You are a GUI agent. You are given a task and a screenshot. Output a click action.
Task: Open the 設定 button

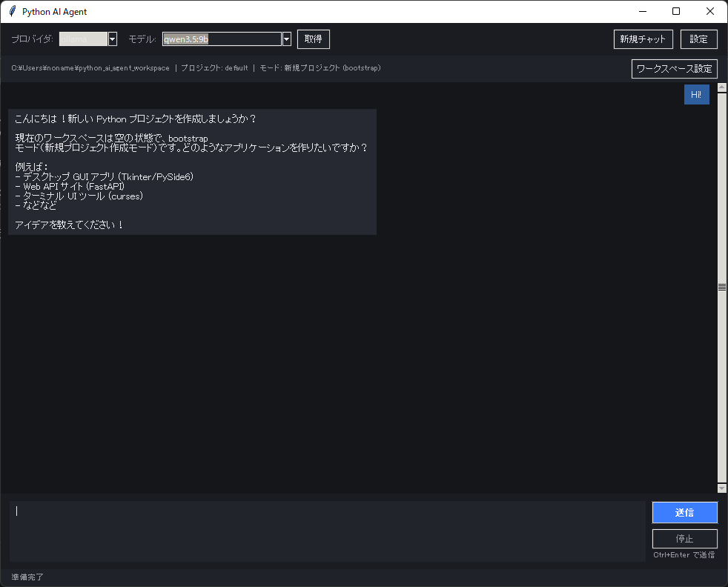[x=699, y=39]
